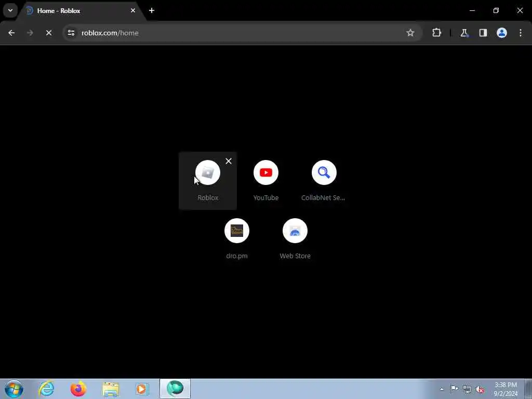Open the Chrome three-dot menu
The width and height of the screenshot is (532, 399).
click(x=521, y=33)
